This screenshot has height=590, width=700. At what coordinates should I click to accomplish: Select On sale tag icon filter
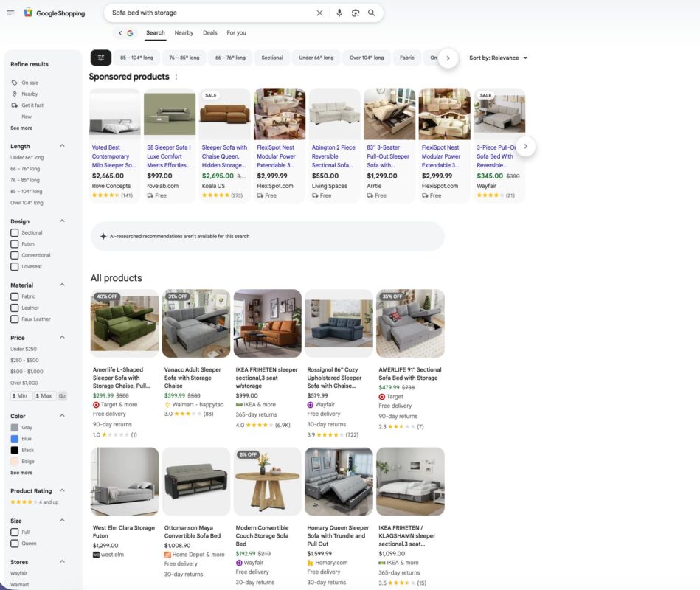(14, 83)
